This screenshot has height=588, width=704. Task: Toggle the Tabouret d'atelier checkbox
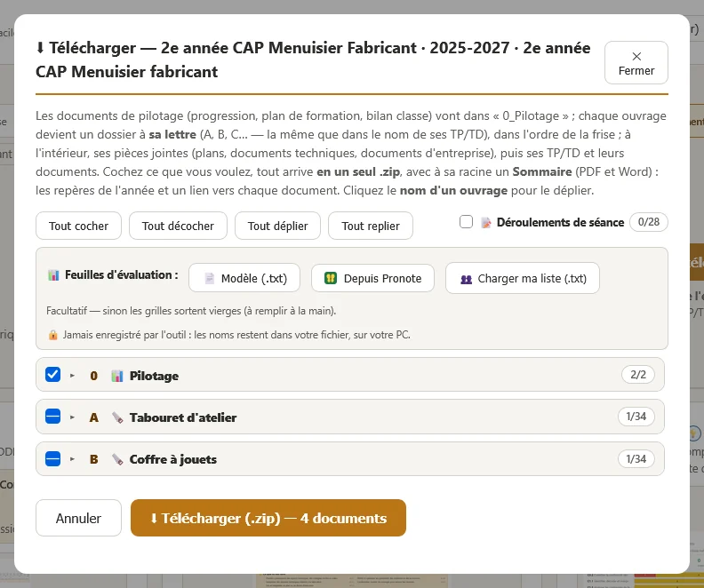click(x=53, y=417)
